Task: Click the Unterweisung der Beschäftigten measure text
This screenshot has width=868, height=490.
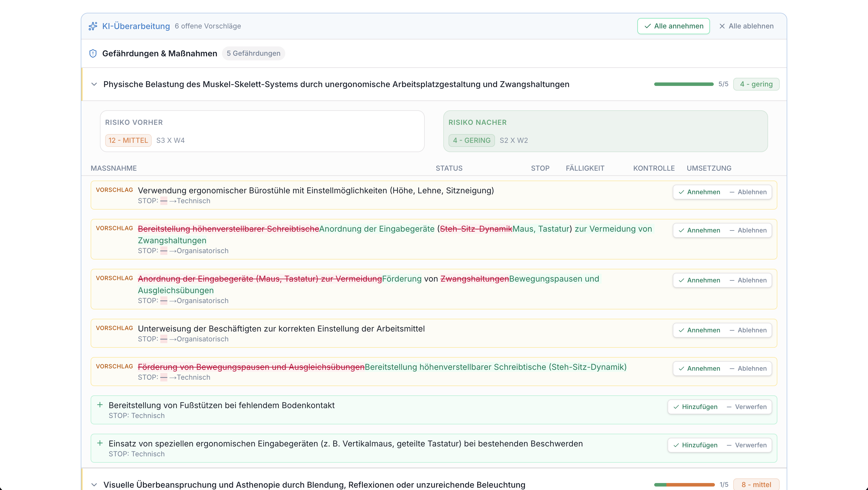Action: (x=281, y=329)
